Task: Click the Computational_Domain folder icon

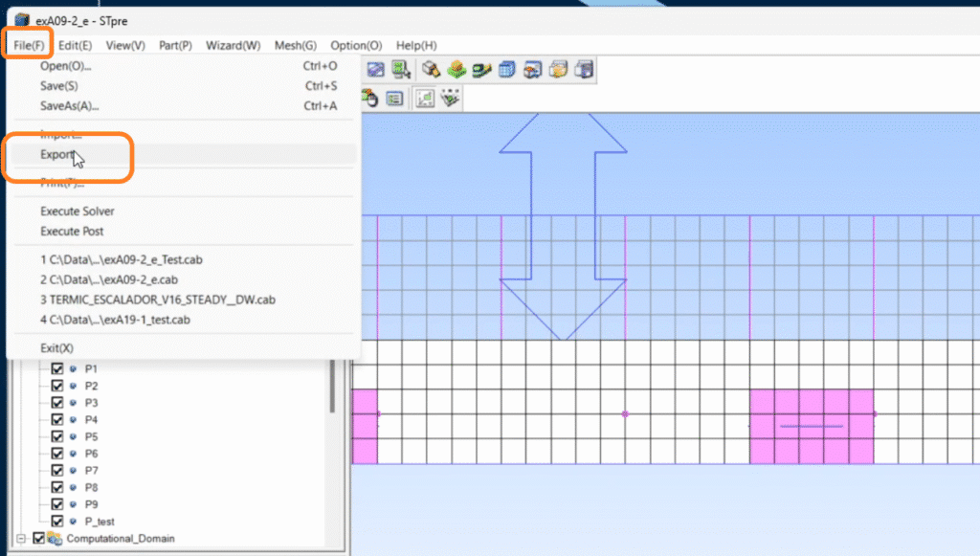Action: [55, 539]
